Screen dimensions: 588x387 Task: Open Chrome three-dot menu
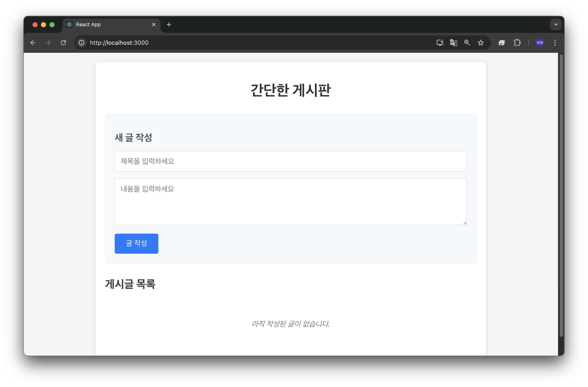(555, 43)
